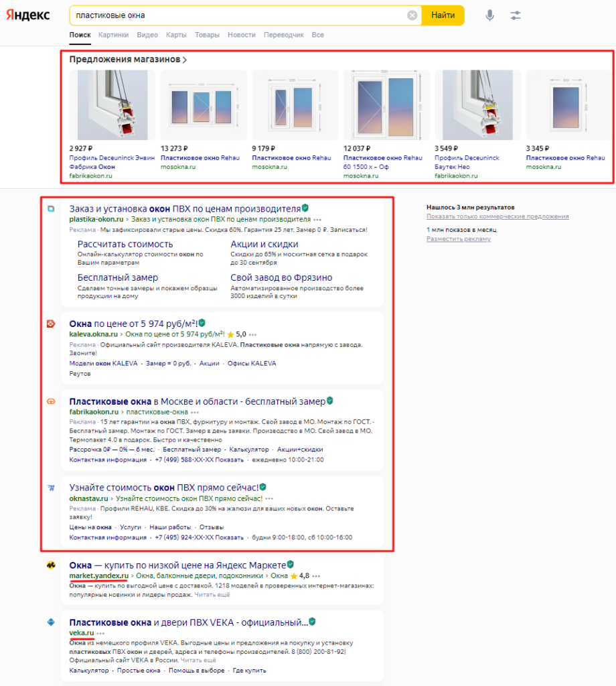This screenshot has width=616, height=686.
Task: Open three-dots menu next to veka.ru
Action: pyautogui.click(x=100, y=633)
